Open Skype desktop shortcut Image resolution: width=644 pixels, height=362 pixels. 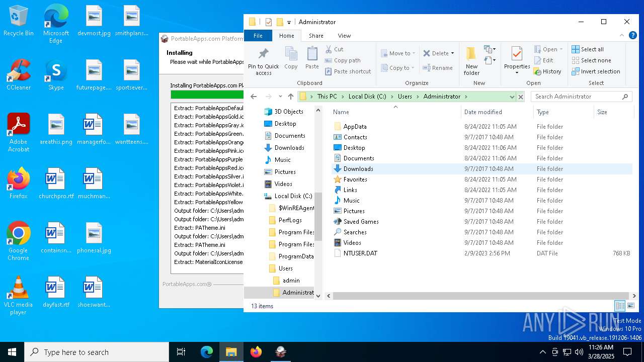pyautogui.click(x=56, y=75)
